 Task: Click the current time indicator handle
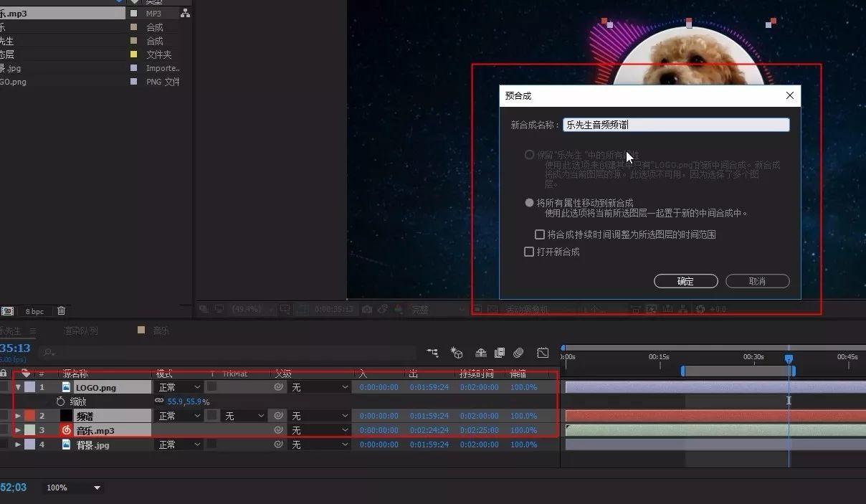click(x=789, y=358)
